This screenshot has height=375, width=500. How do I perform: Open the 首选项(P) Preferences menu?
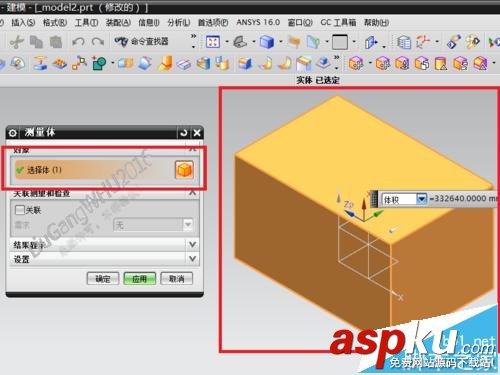point(213,23)
